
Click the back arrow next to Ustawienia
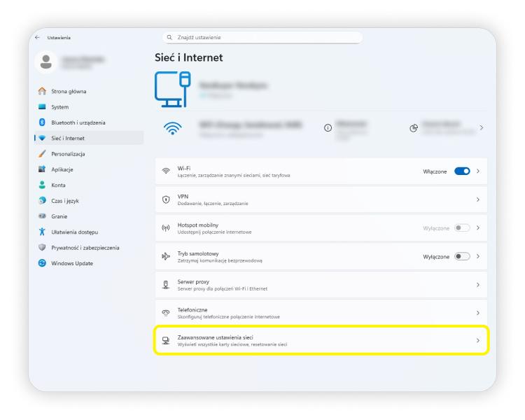[37, 38]
